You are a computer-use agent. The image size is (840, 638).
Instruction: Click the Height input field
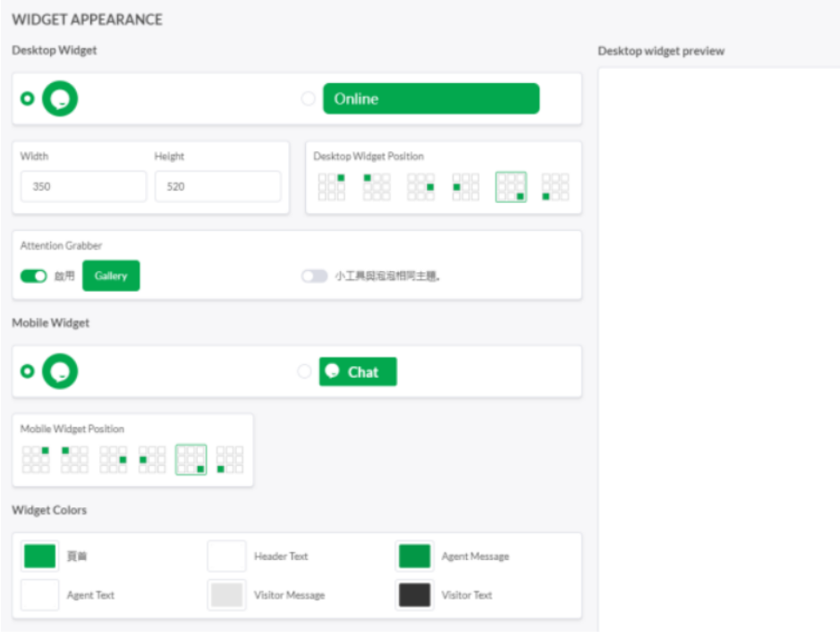coord(217,187)
